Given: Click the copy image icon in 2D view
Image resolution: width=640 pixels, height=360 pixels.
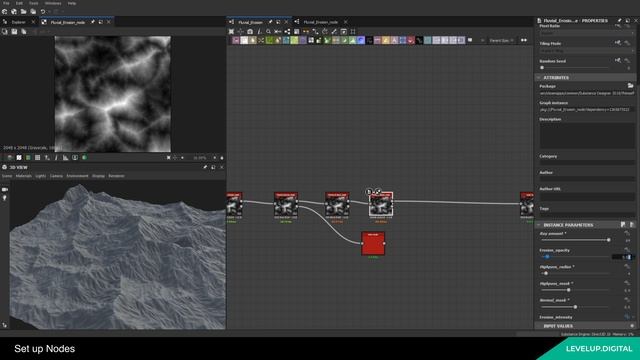Looking at the screenshot, I should [x=24, y=31].
